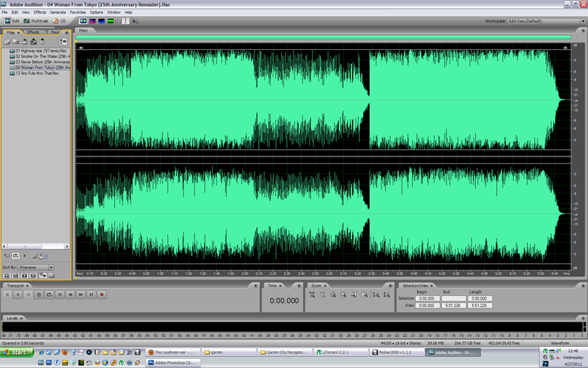Play audio from Transport panel
This screenshot has height=368, width=588.
coord(17,295)
